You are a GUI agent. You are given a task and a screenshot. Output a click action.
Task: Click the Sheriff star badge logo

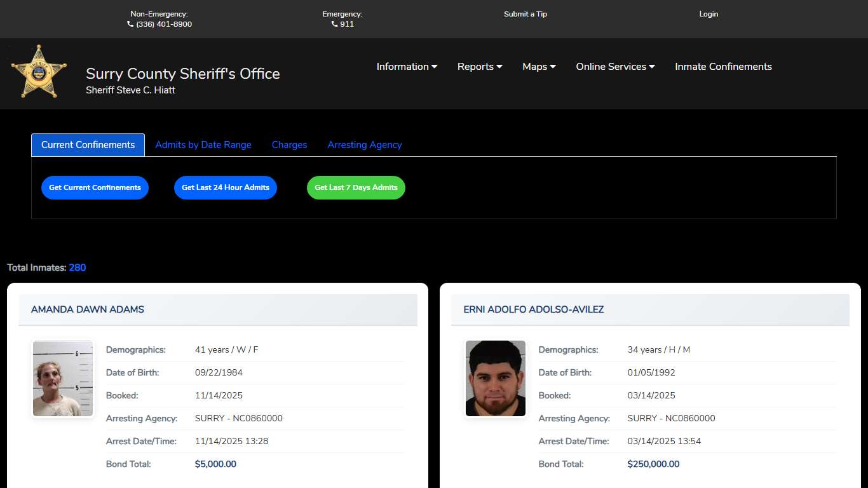pos(39,72)
